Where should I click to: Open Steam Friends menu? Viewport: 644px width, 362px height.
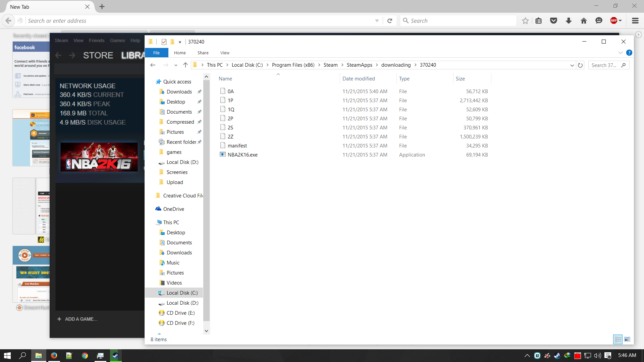pyautogui.click(x=97, y=41)
